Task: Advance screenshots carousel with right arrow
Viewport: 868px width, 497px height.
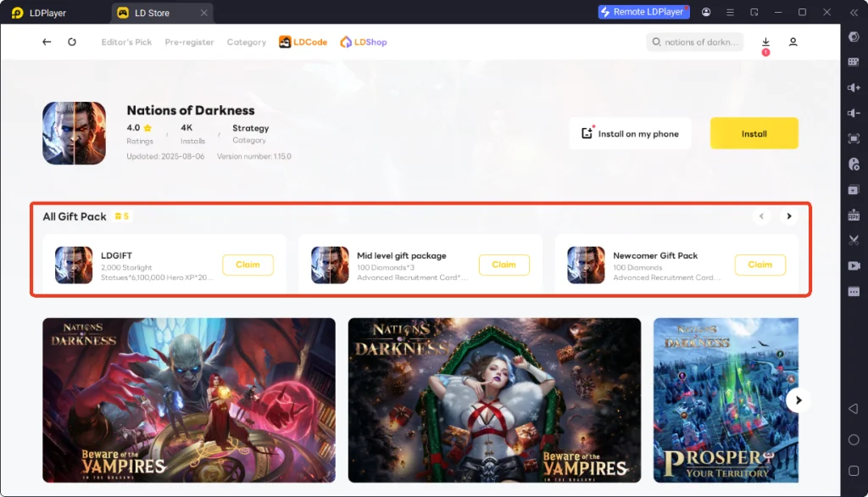Action: tap(798, 400)
